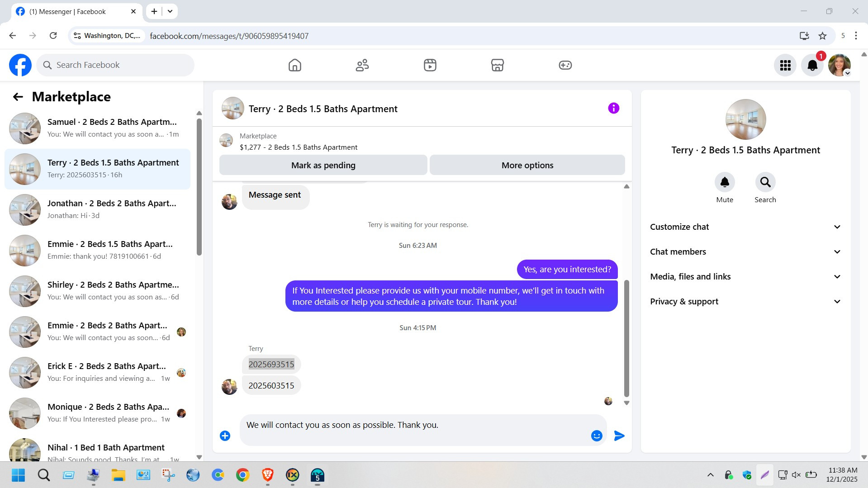
Task: Click the chat list scrollbar
Action: 199,186
